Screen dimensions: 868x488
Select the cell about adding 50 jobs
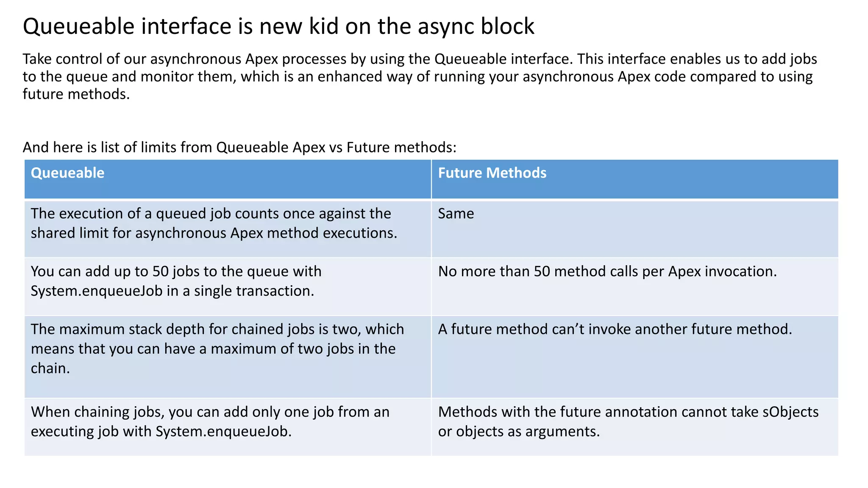(228, 286)
